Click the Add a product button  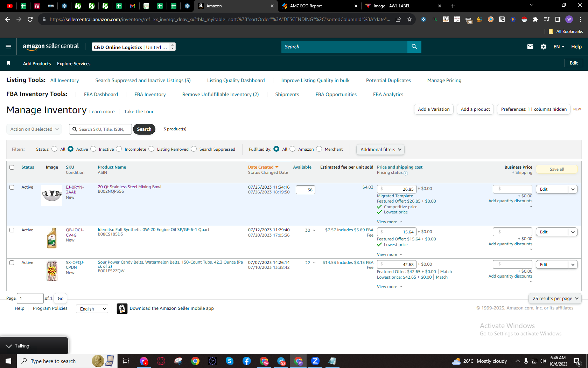tap(475, 109)
